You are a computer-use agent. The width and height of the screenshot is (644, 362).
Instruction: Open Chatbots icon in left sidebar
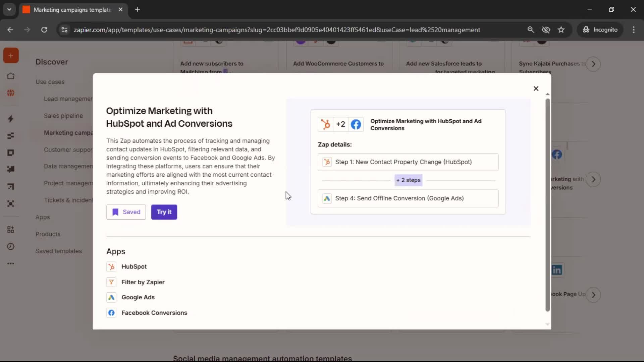[x=11, y=170]
